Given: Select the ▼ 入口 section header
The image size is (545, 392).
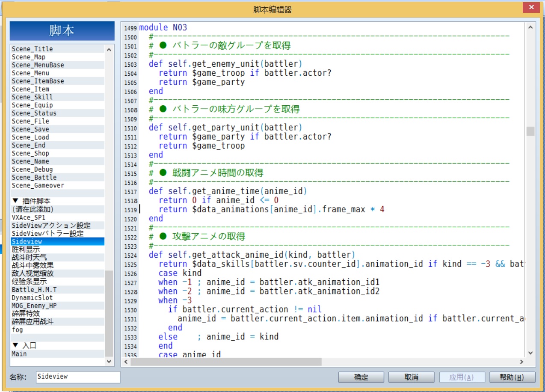Looking at the screenshot, I should [57, 346].
